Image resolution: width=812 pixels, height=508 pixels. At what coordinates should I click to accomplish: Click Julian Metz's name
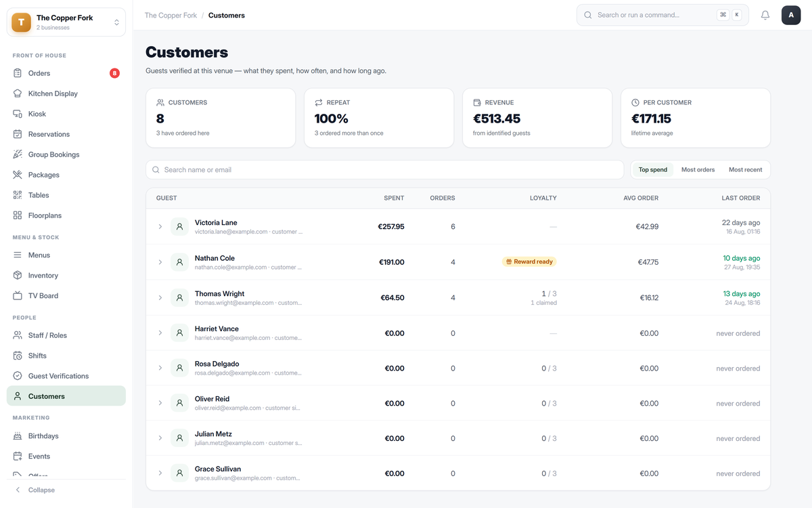(213, 434)
